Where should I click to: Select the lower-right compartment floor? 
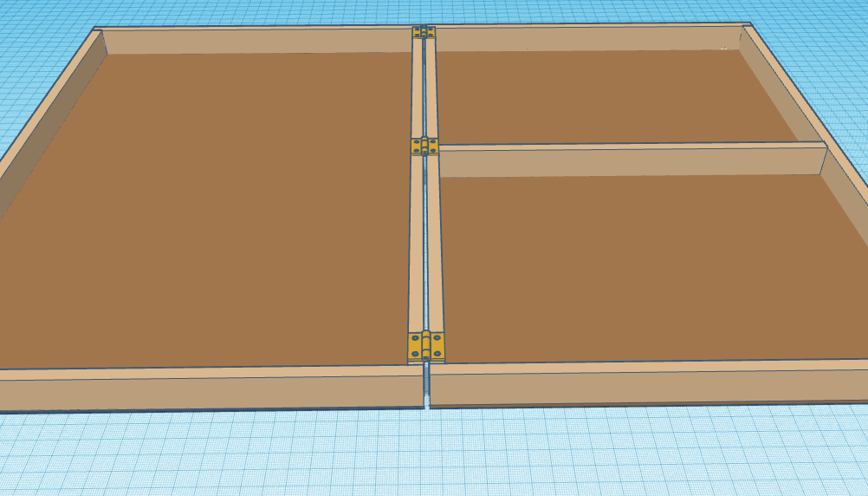(641, 269)
